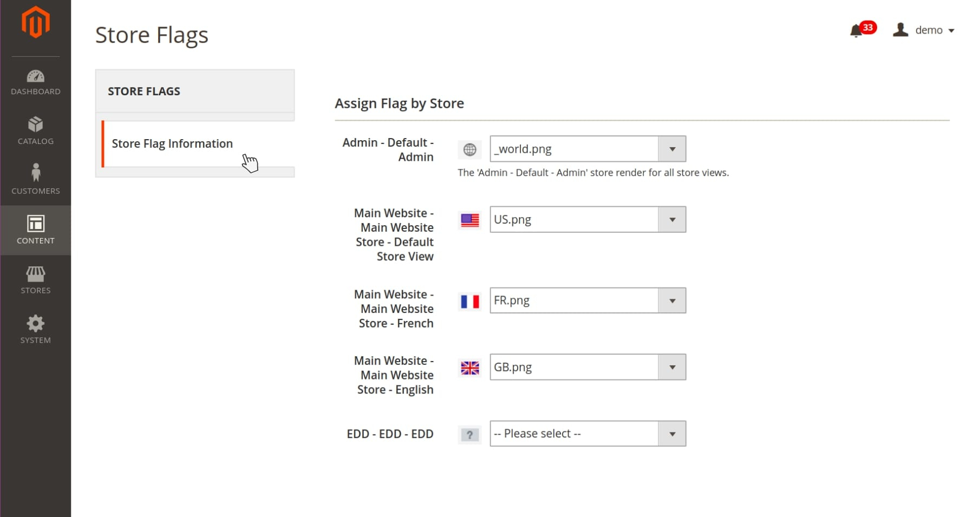Open the Catalog menu
Screen dimensions: 980x517
[x=36, y=131]
